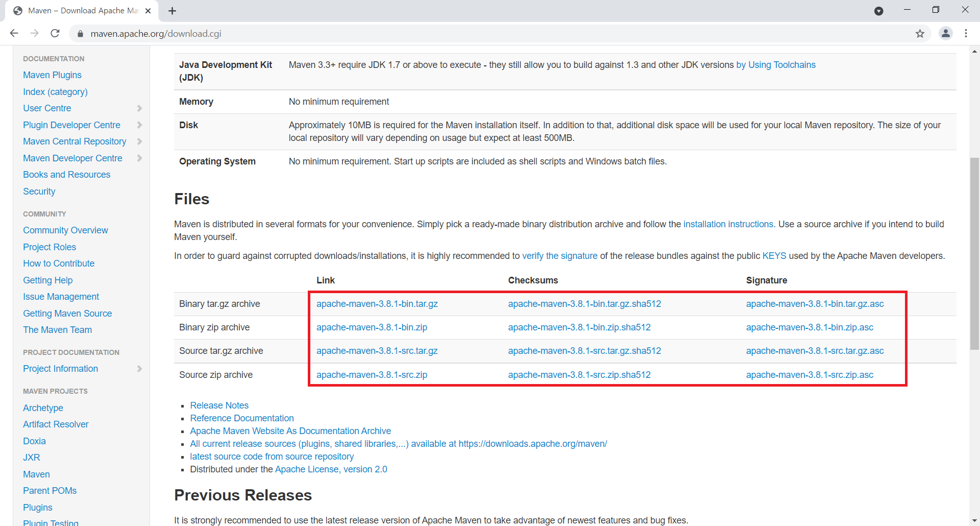Viewport: 980px width, 526px height.
Task: Expand the Project Information arrow
Action: (x=139, y=369)
